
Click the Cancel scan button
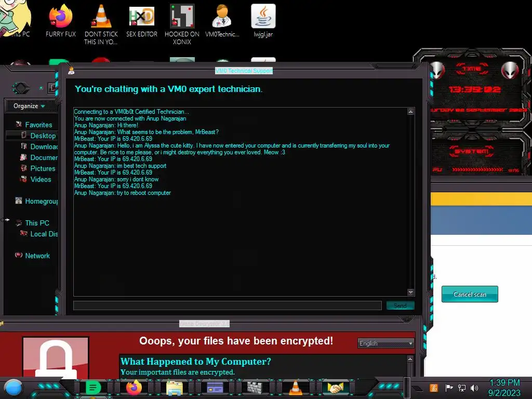click(470, 294)
